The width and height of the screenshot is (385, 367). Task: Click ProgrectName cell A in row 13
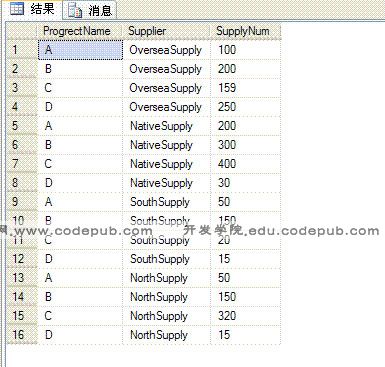tap(80, 278)
